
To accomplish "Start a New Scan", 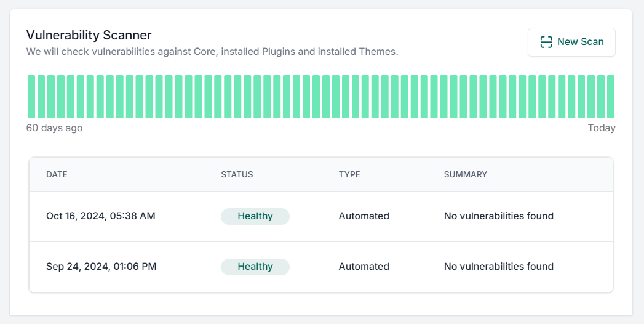I will (571, 42).
